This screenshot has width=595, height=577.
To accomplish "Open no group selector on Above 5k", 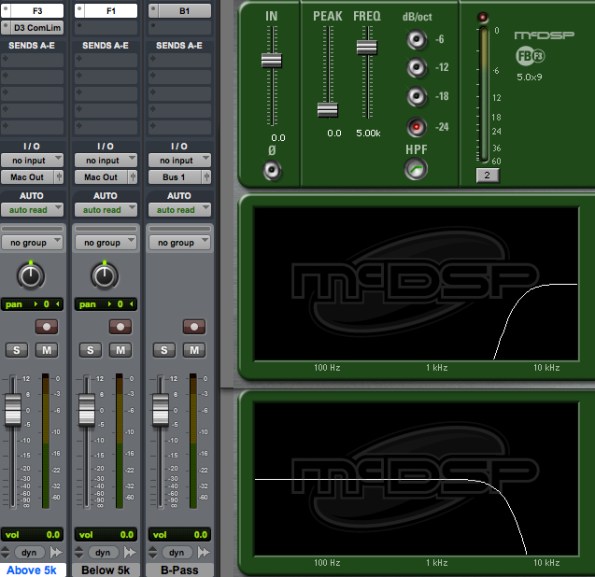I will coord(32,242).
